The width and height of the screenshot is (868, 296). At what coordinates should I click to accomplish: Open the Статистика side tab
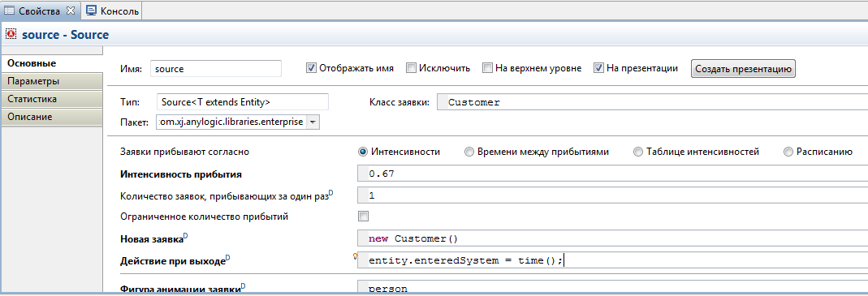(51, 99)
